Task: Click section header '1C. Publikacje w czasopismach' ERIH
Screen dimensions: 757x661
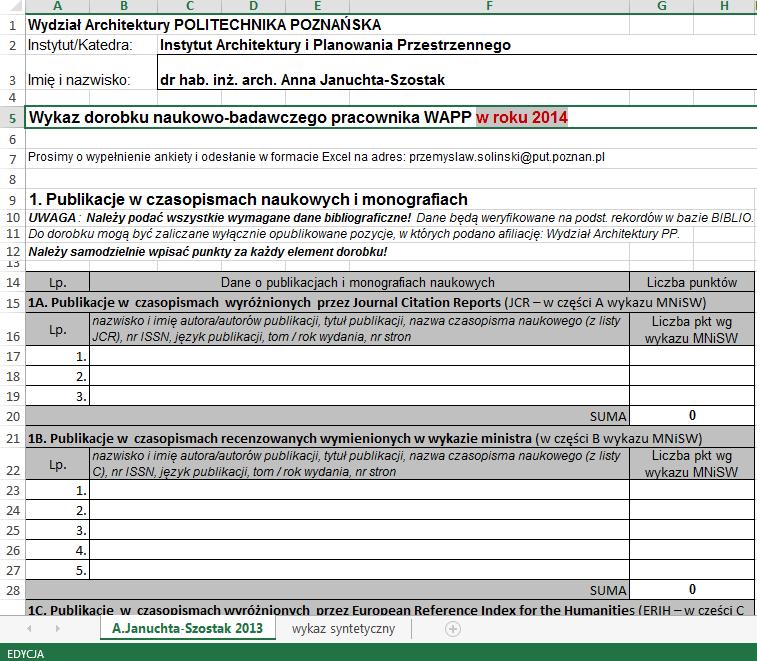Action: 390,609
